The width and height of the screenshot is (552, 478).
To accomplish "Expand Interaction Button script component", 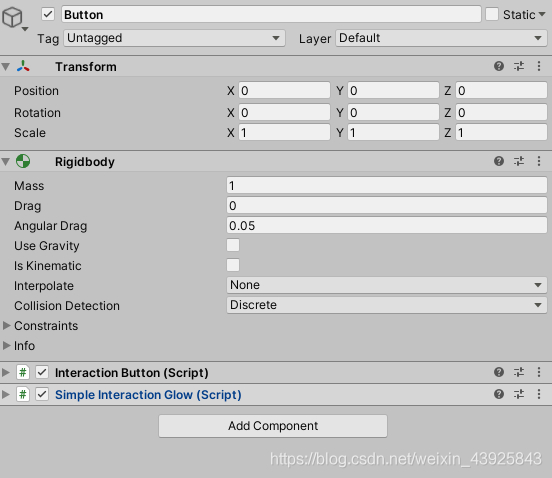I will pyautogui.click(x=6, y=372).
